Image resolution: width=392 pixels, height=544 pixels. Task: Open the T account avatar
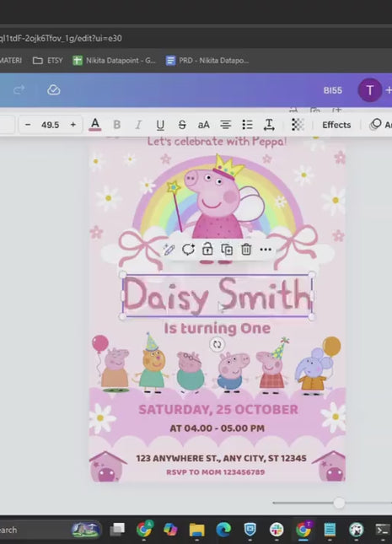click(x=370, y=90)
